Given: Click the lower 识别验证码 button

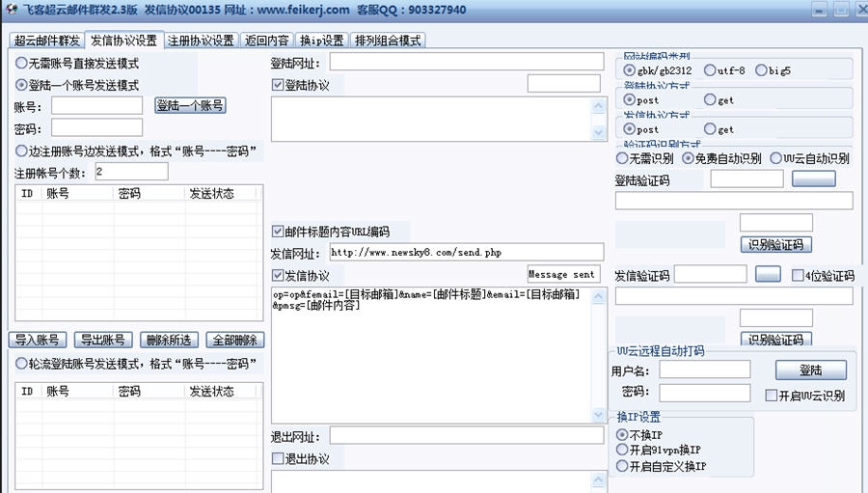Looking at the screenshot, I should coord(776,339).
